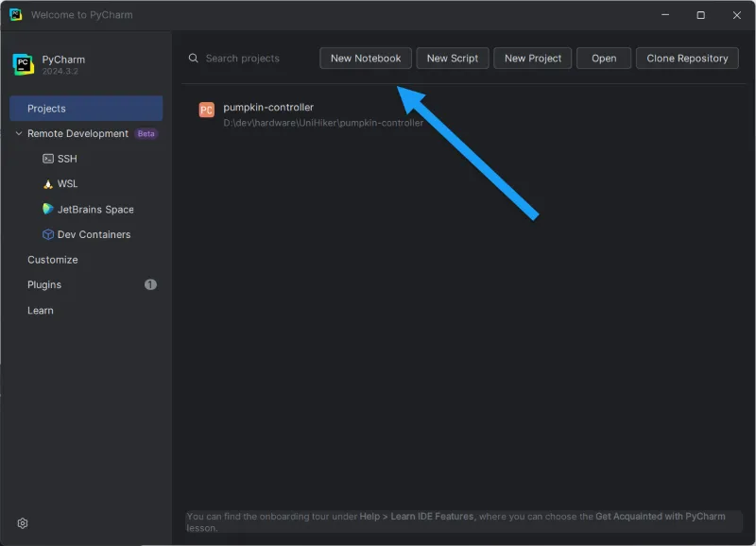756x546 pixels.
Task: Click the Clone Repository button
Action: (687, 59)
